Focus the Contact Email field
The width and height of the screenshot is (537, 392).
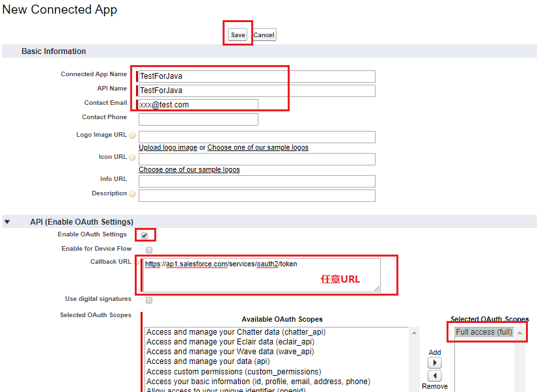tap(199, 105)
